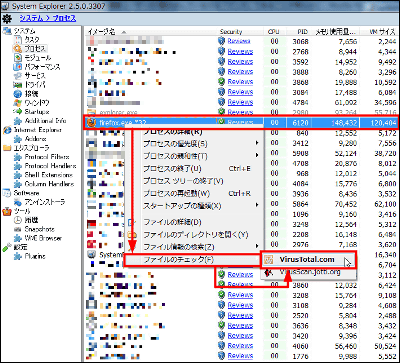
Task: Open the Reviews link in PID 3592 row
Action: click(240, 62)
